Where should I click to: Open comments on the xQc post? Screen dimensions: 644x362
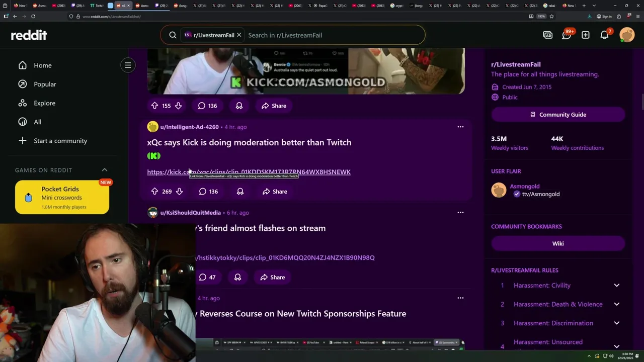pos(208,192)
